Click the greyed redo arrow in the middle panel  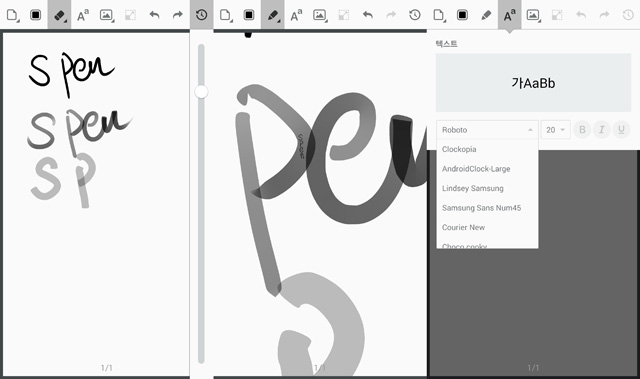(x=391, y=15)
